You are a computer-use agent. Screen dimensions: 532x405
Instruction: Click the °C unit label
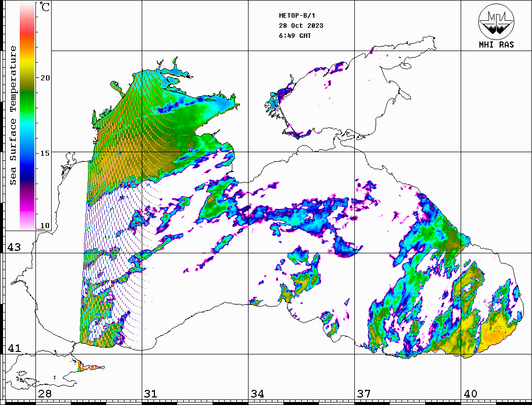pos(45,7)
